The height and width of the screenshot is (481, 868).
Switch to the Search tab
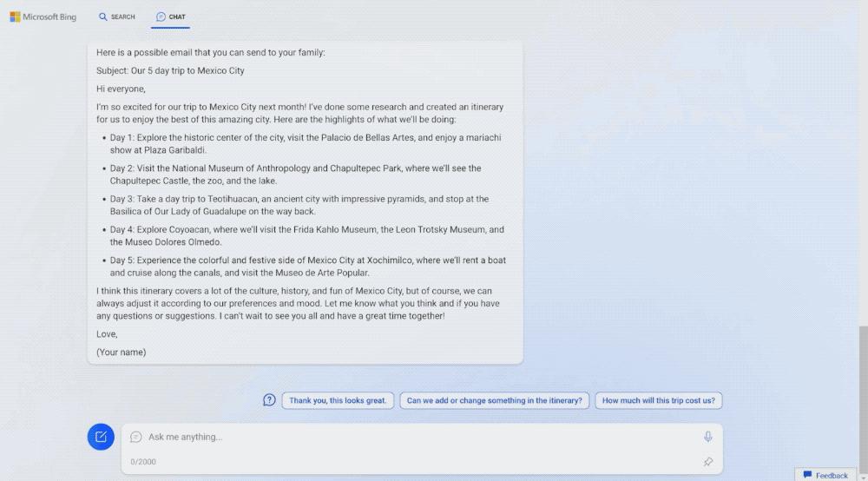[117, 16]
